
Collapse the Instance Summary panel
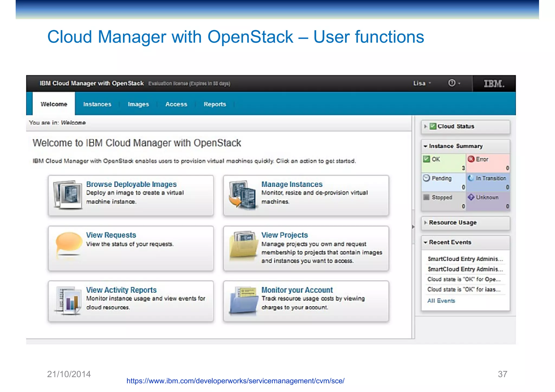coord(425,146)
